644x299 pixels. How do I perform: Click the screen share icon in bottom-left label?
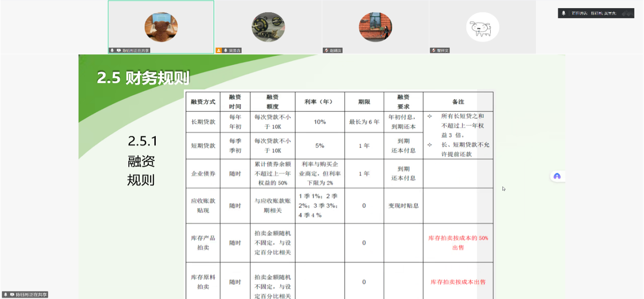[x=12, y=294]
